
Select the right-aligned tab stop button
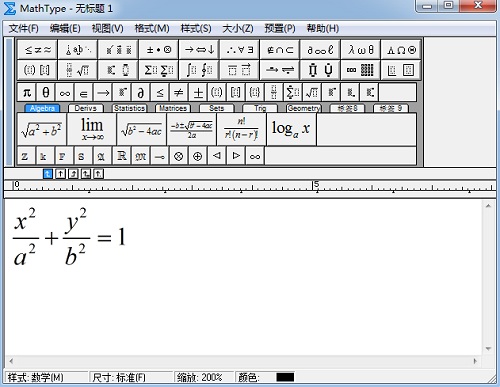(x=73, y=174)
